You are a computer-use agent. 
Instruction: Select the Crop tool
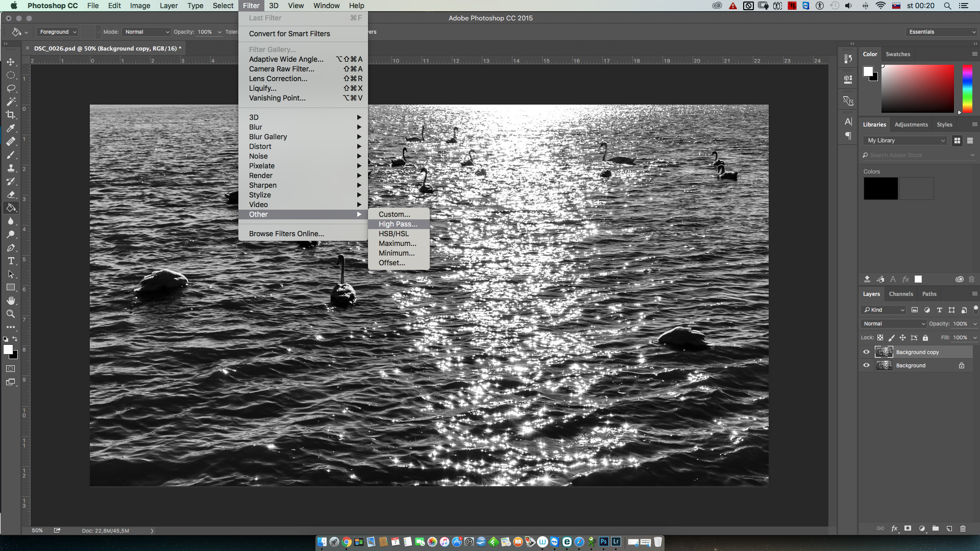11,115
